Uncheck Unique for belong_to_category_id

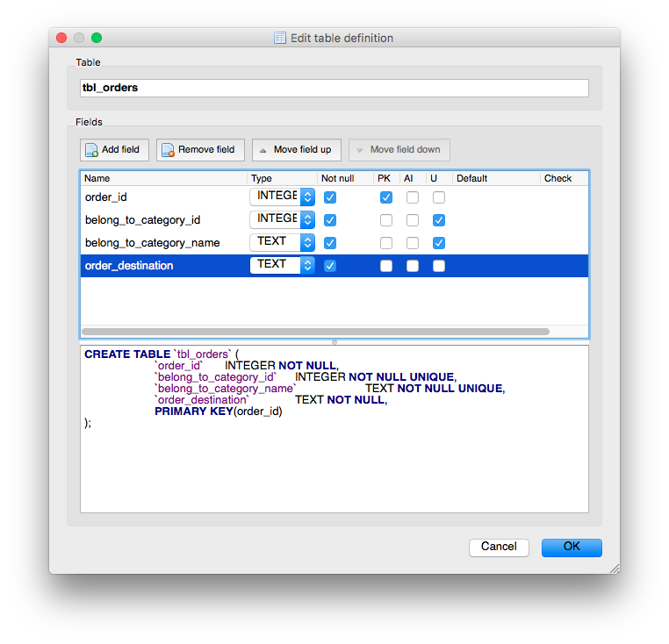[439, 220]
